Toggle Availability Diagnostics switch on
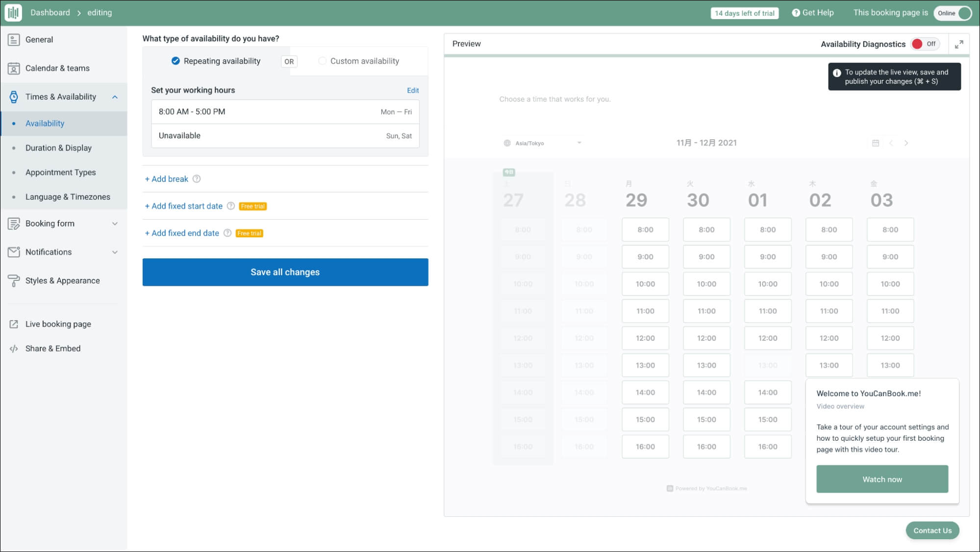980x552 pixels. [x=924, y=44]
